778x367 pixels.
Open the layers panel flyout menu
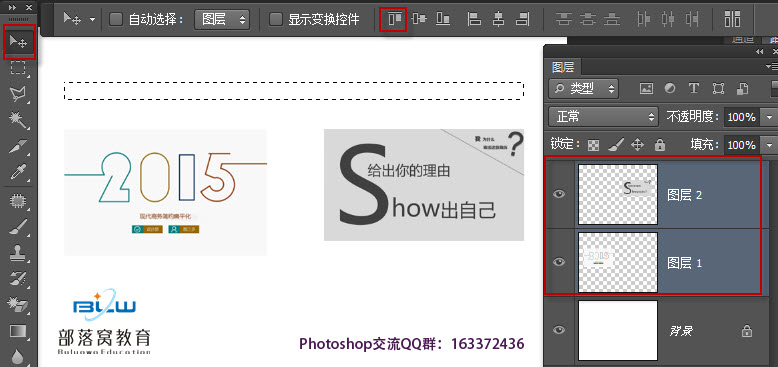[x=772, y=66]
